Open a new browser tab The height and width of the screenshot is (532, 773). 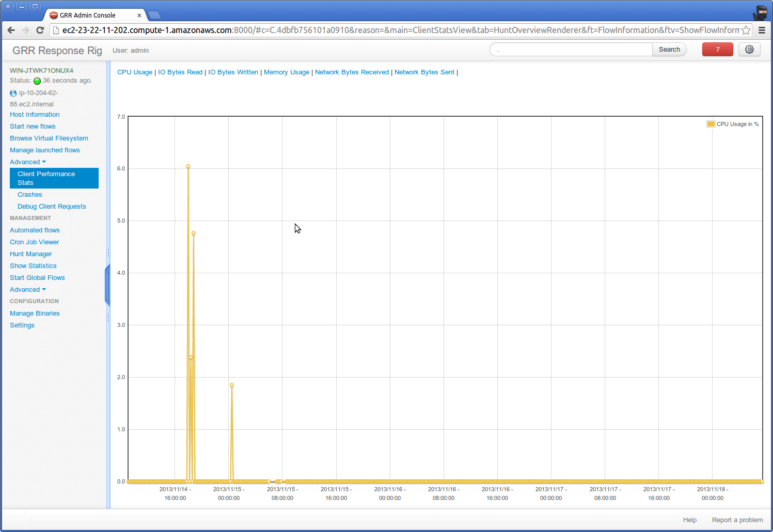[154, 15]
